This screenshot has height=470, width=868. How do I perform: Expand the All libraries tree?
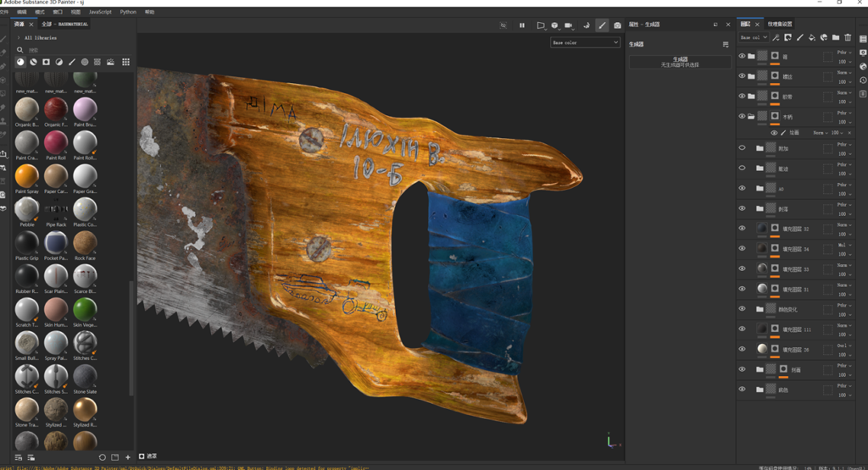tap(19, 38)
